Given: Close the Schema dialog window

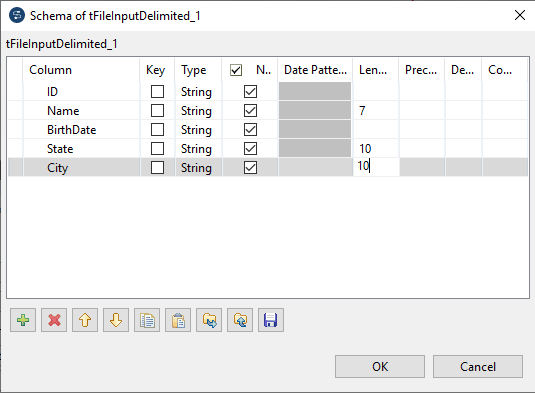Looking at the screenshot, I should [x=520, y=15].
